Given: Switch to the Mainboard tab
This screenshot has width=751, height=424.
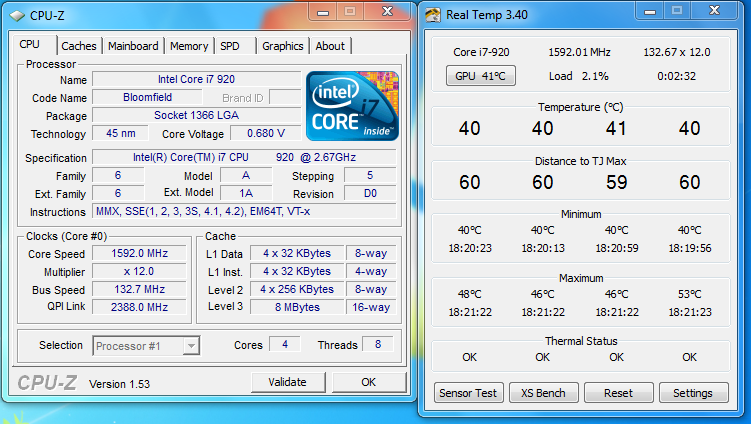Looking at the screenshot, I should (133, 46).
